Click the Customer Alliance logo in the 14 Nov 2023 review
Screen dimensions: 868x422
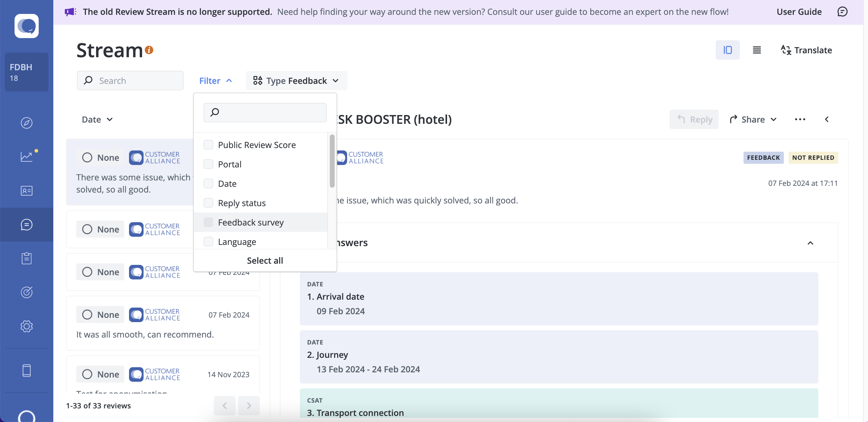click(x=155, y=374)
